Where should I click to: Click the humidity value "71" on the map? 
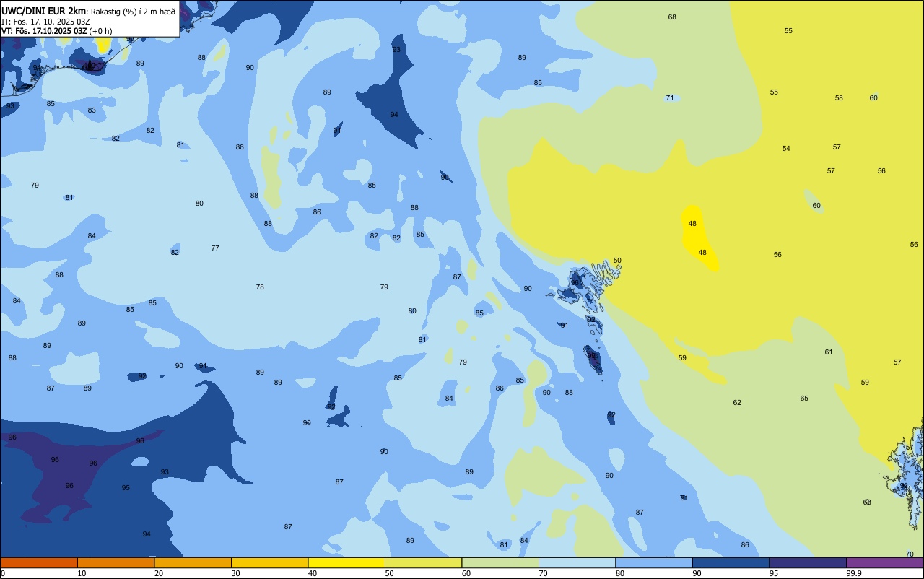[x=670, y=98]
